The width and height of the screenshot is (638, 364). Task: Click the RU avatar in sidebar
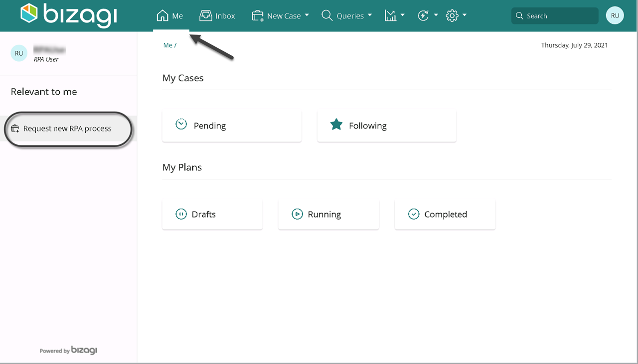19,53
